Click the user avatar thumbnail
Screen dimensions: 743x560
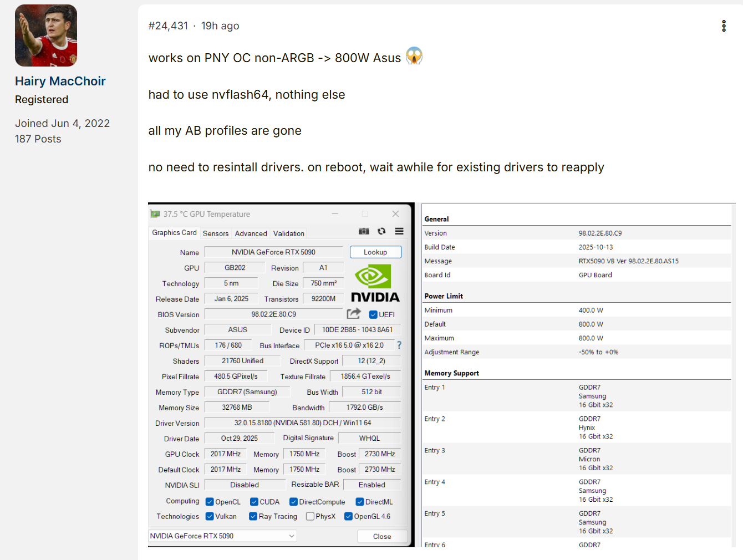coord(46,35)
